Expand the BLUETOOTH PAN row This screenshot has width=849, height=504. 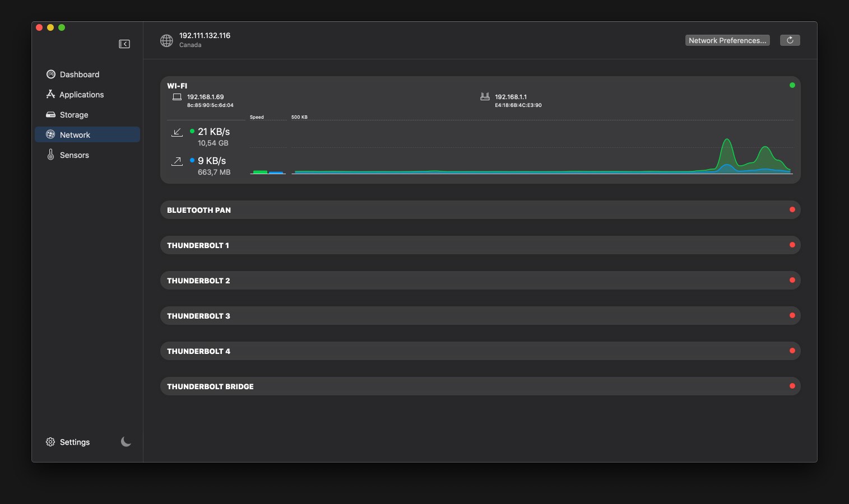click(480, 210)
